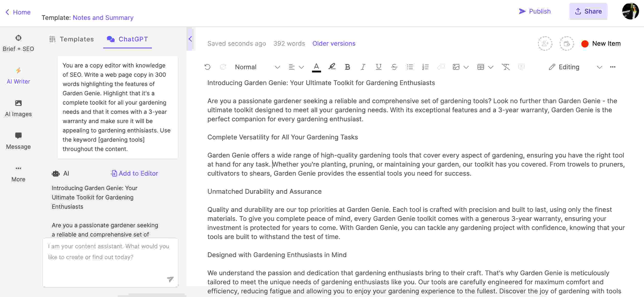The image size is (644, 297).
Task: Click the Share button
Action: 588,11
